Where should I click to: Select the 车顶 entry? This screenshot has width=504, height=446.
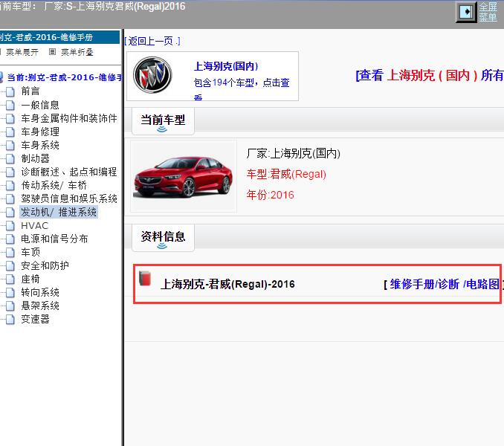30,252
